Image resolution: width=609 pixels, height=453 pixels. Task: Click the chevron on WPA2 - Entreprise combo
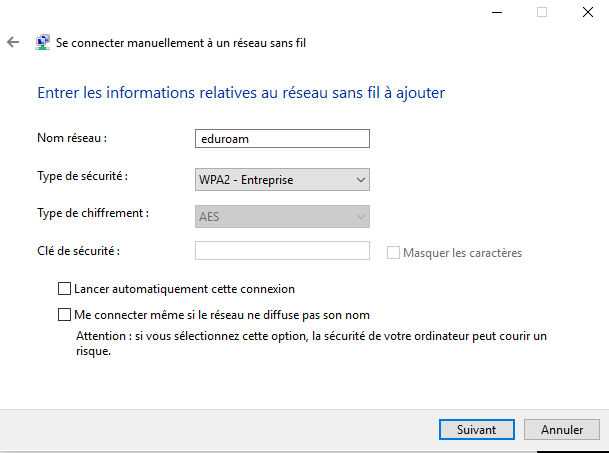pos(361,180)
